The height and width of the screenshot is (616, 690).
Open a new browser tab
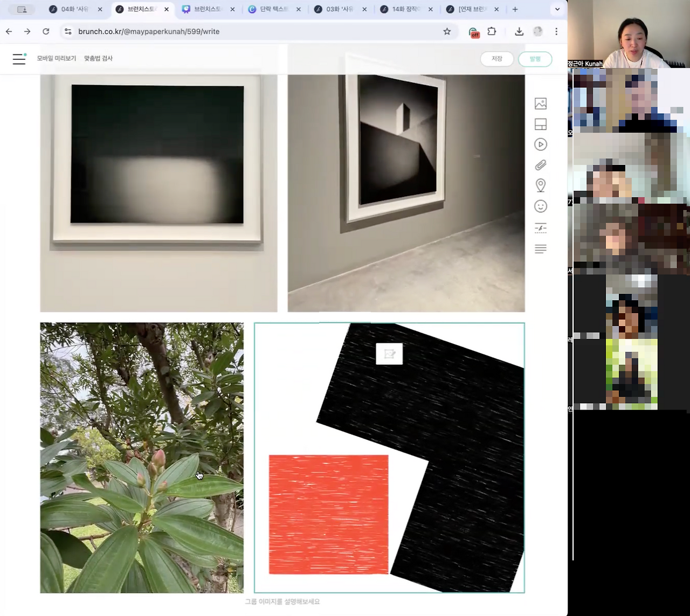tap(515, 9)
